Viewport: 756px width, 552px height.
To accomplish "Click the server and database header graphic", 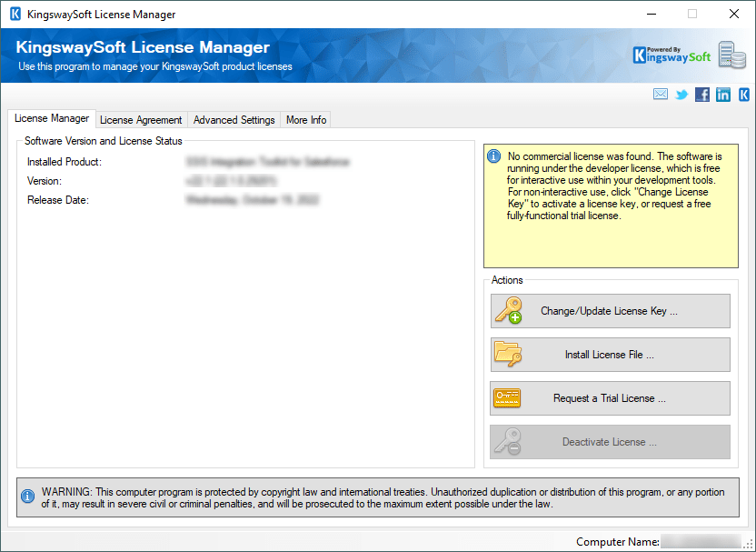I will (x=732, y=55).
